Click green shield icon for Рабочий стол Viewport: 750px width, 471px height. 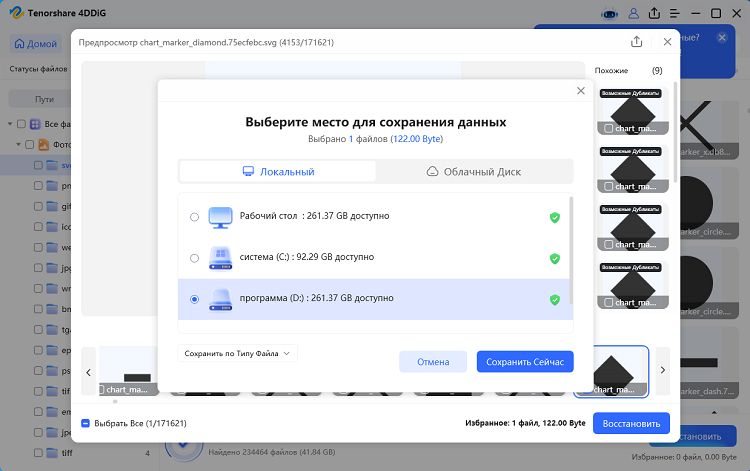pyautogui.click(x=554, y=218)
